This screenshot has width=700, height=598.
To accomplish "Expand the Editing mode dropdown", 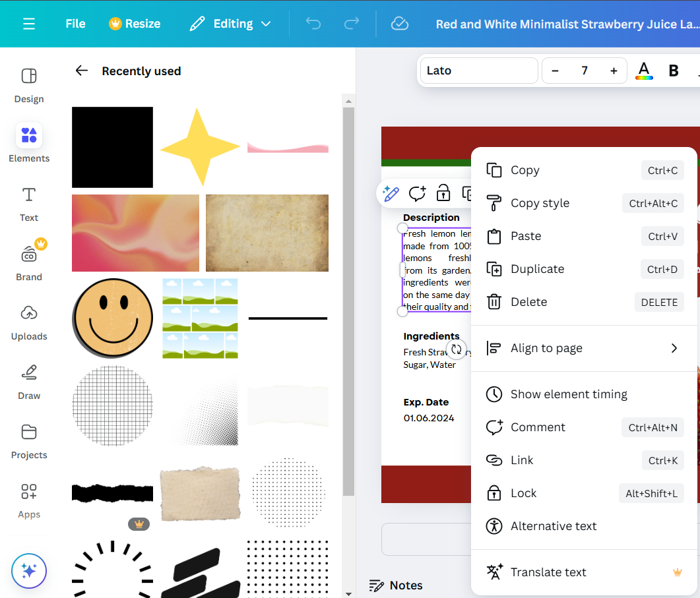I will [x=230, y=24].
